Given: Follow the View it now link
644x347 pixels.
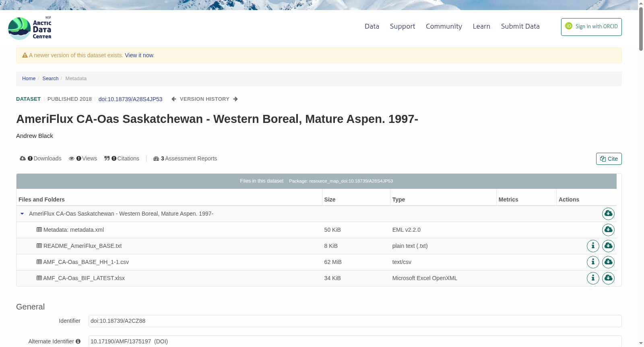Looking at the screenshot, I should pyautogui.click(x=139, y=55).
